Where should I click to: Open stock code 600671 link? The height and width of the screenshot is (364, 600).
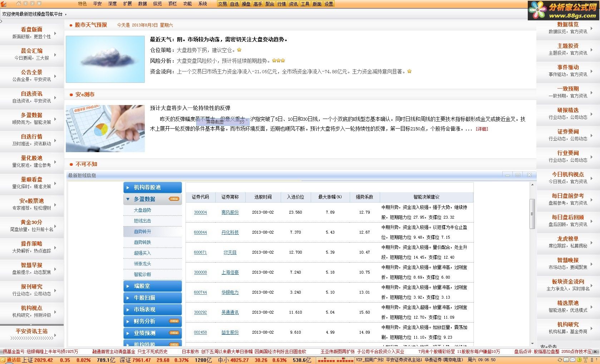tap(200, 252)
